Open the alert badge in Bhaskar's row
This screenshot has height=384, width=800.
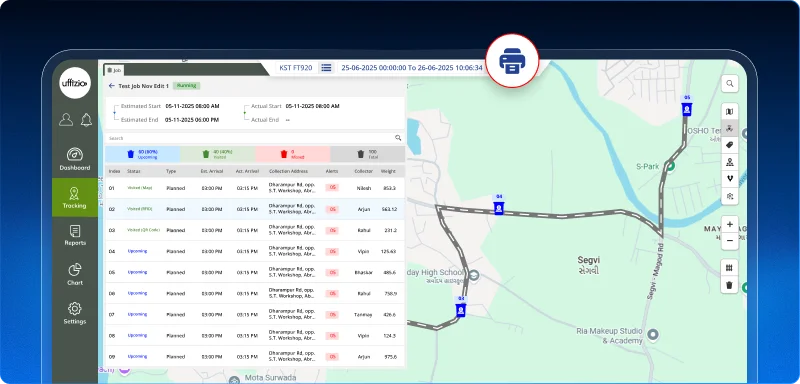(x=332, y=272)
